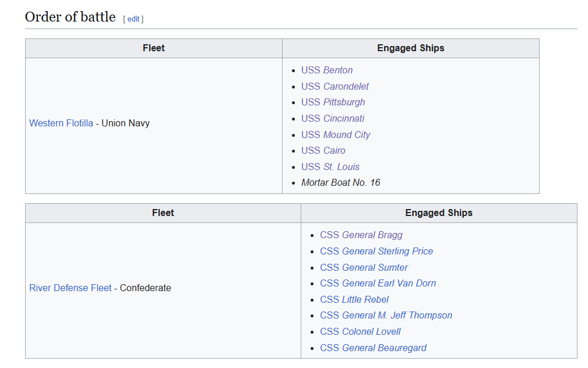The width and height of the screenshot is (588, 368).
Task: Click the edit link beside Order of battle
Action: [x=133, y=19]
